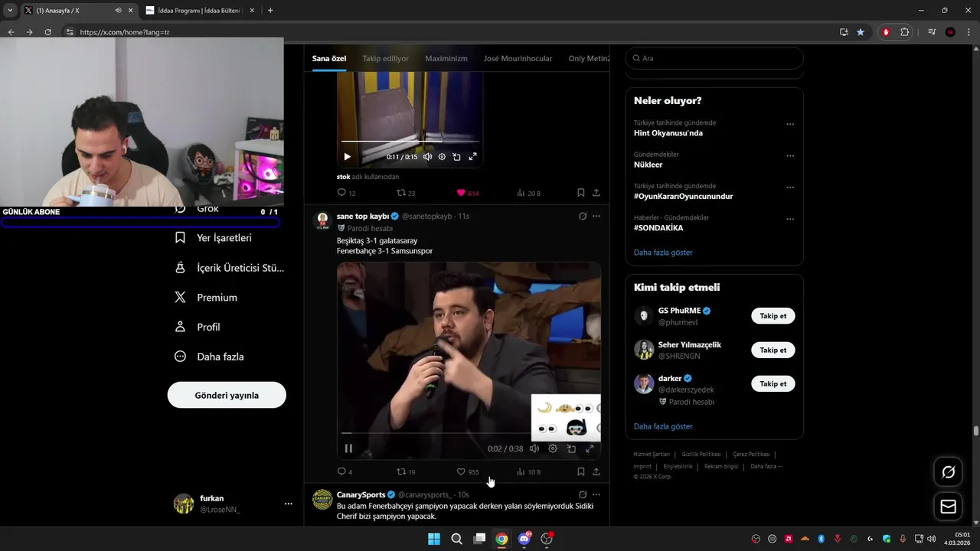
Task: Like the sane top kaybı post
Action: click(461, 472)
